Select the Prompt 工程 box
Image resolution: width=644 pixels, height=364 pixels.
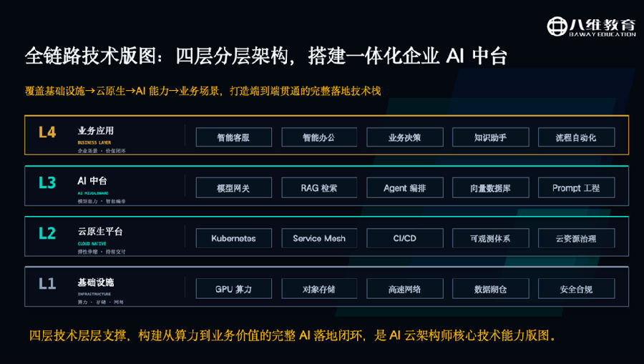(x=576, y=187)
